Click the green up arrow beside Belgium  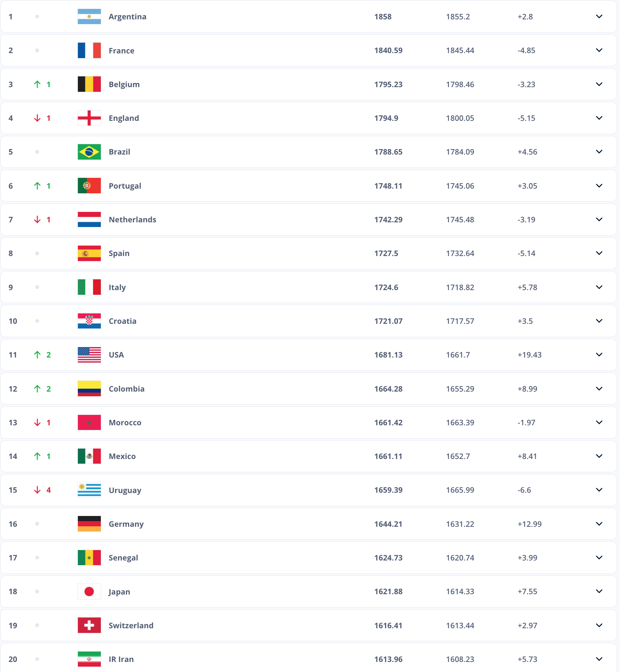click(37, 84)
